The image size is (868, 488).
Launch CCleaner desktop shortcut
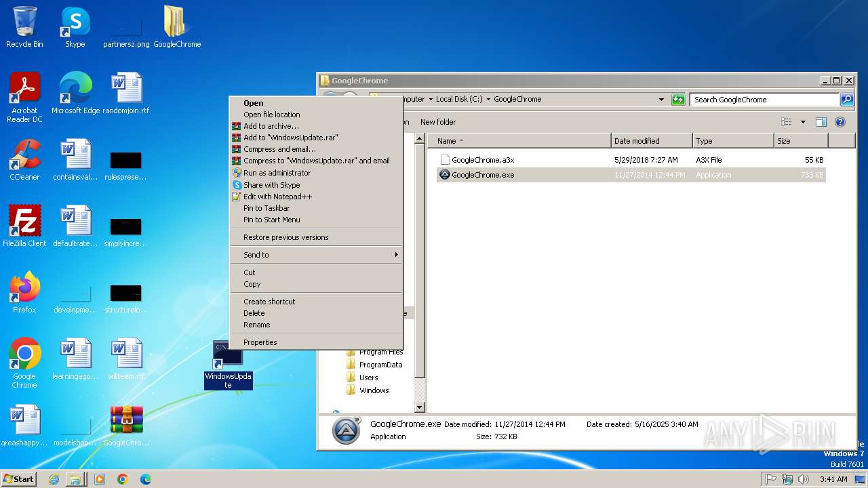pyautogui.click(x=24, y=160)
